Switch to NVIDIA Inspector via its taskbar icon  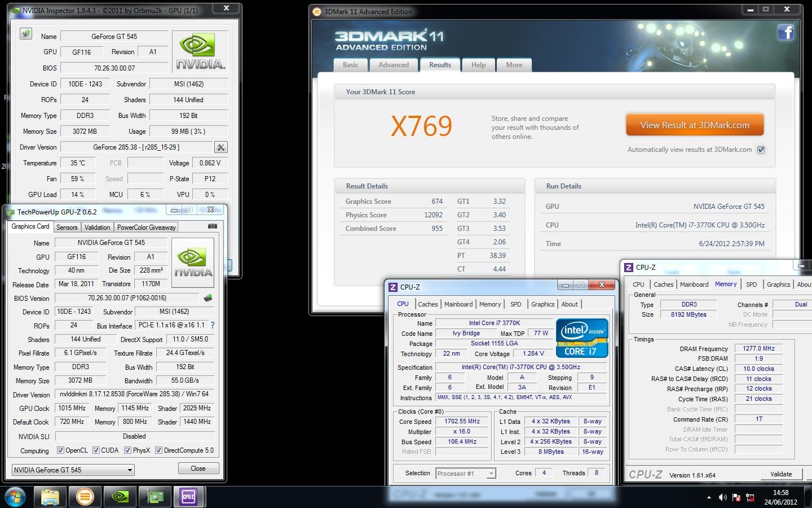(120, 497)
